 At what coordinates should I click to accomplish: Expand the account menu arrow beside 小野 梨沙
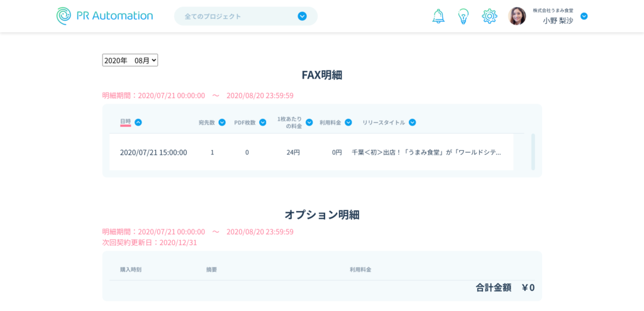(x=584, y=16)
